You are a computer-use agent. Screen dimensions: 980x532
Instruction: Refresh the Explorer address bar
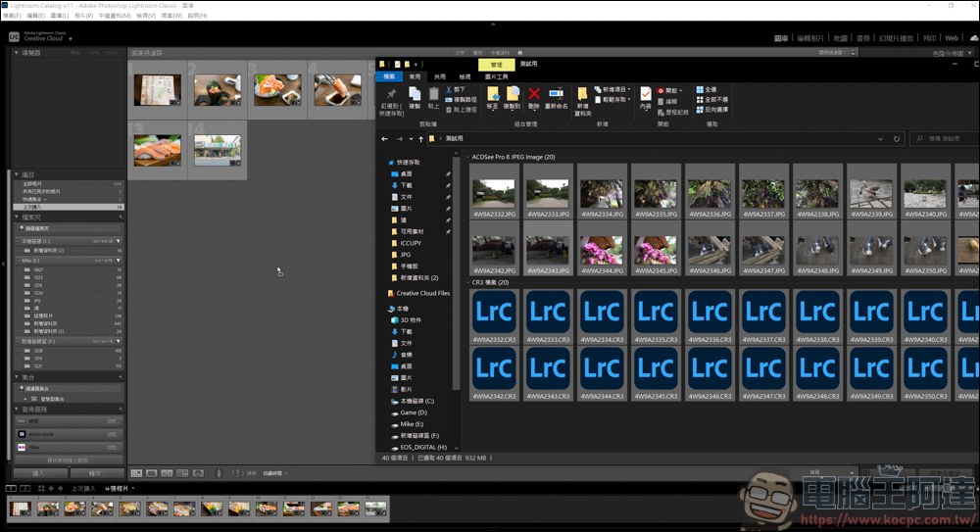click(897, 139)
